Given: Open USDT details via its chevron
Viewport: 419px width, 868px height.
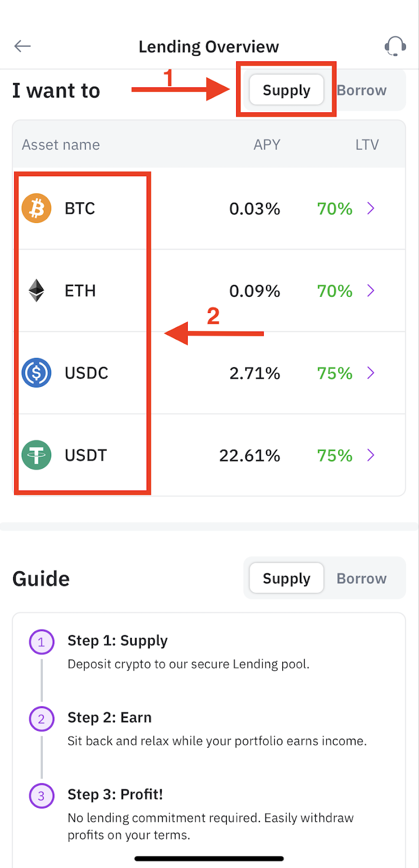Looking at the screenshot, I should (x=371, y=455).
